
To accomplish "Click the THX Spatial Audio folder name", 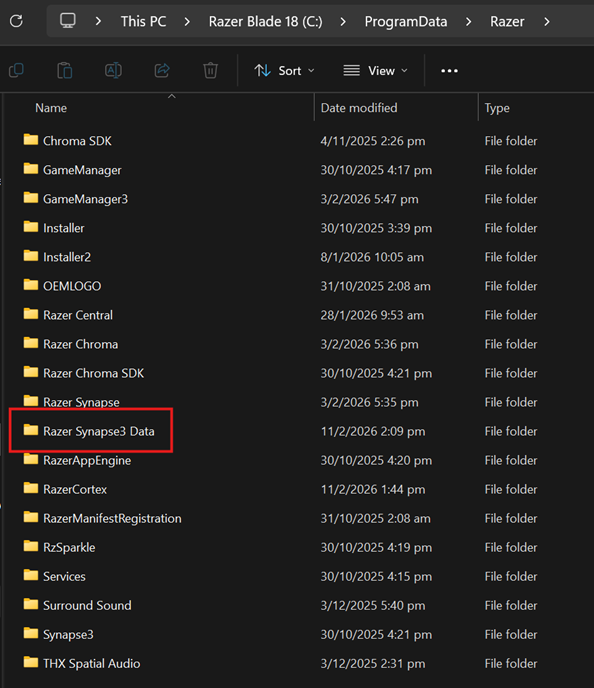I will pyautogui.click(x=92, y=663).
